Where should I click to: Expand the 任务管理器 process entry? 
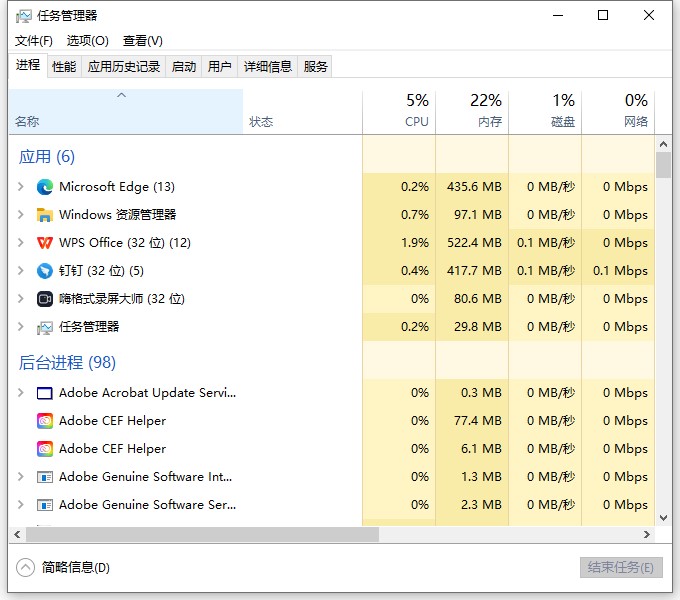pos(20,326)
